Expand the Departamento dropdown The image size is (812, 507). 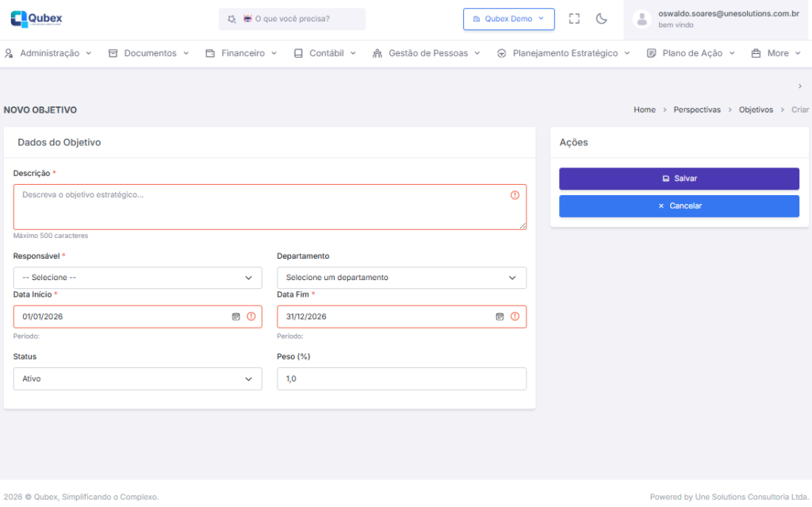(x=400, y=278)
